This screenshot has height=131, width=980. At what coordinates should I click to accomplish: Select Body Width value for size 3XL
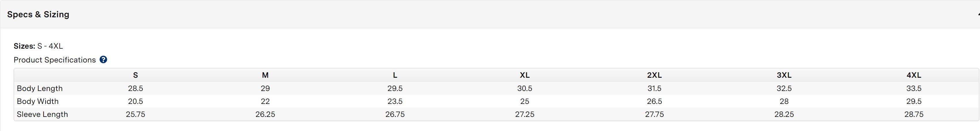pos(784,101)
